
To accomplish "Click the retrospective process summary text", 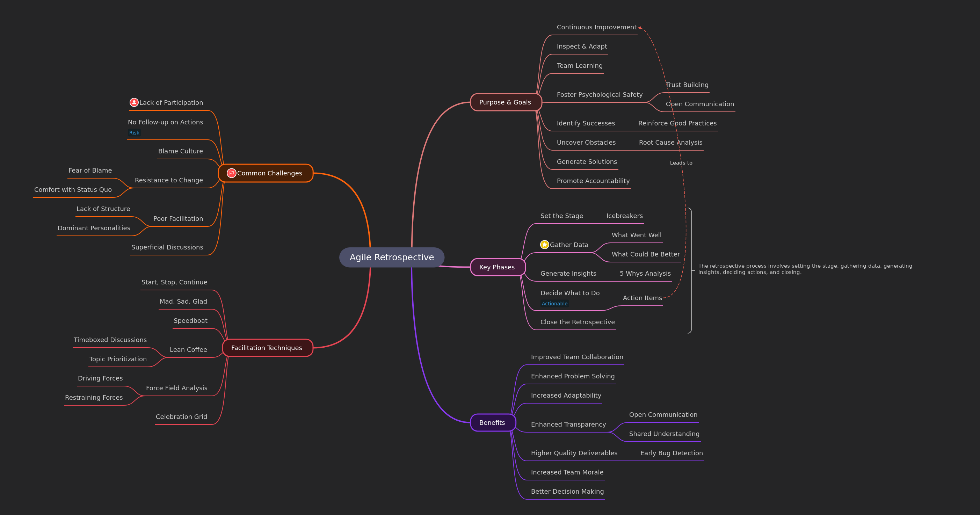I will click(805, 269).
